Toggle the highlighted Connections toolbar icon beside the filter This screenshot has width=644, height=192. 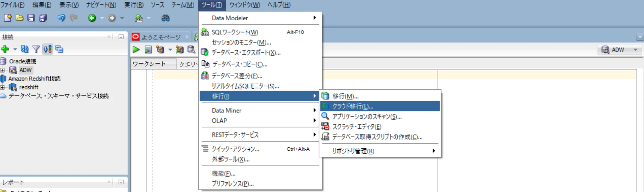pyautogui.click(x=48, y=49)
